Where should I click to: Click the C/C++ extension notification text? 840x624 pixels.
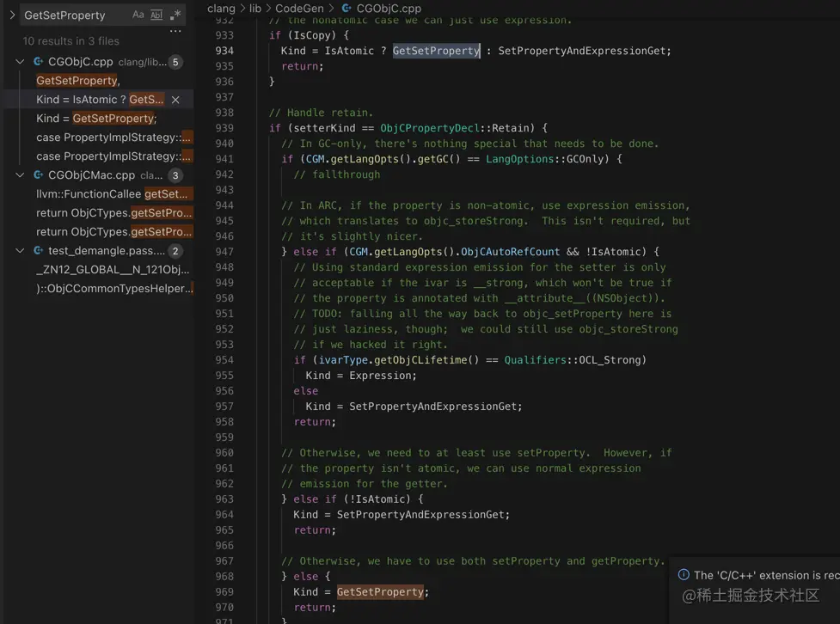[767, 575]
